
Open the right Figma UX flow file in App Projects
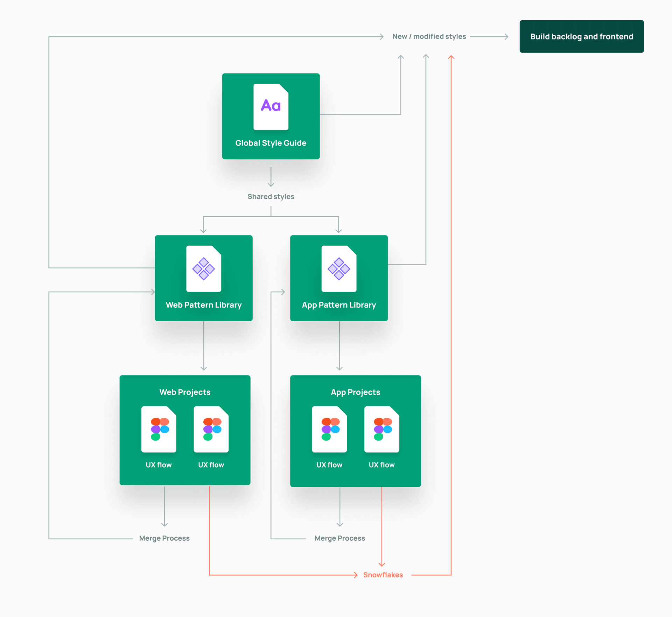point(381,430)
